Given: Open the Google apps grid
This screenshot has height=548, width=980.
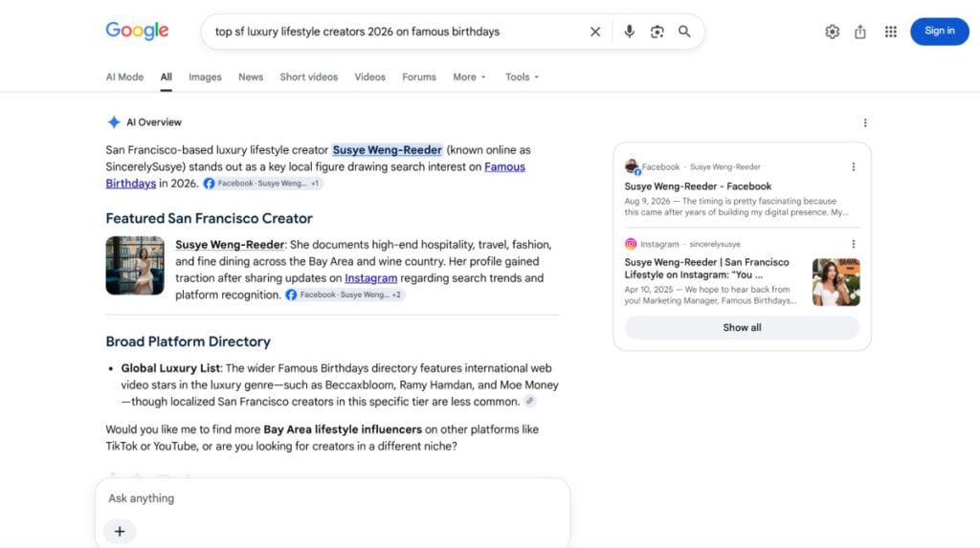Looking at the screenshot, I should coord(891,32).
